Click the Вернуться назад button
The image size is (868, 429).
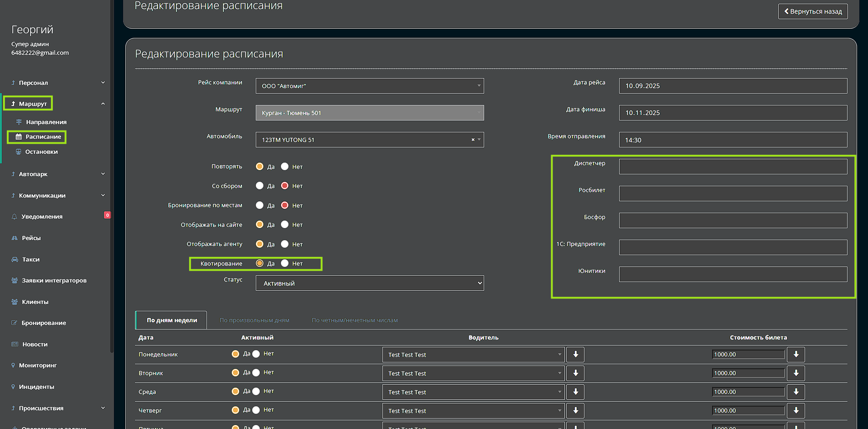click(813, 11)
